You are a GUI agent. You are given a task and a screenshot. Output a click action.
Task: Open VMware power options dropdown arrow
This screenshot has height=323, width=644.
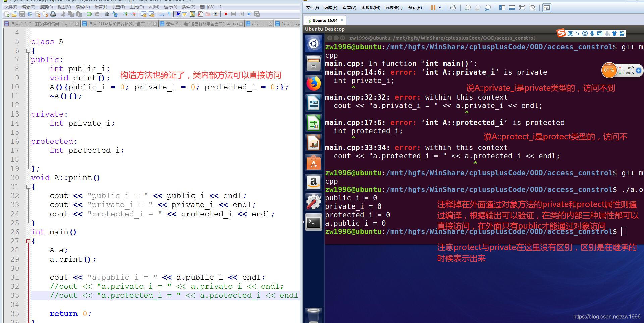point(440,8)
